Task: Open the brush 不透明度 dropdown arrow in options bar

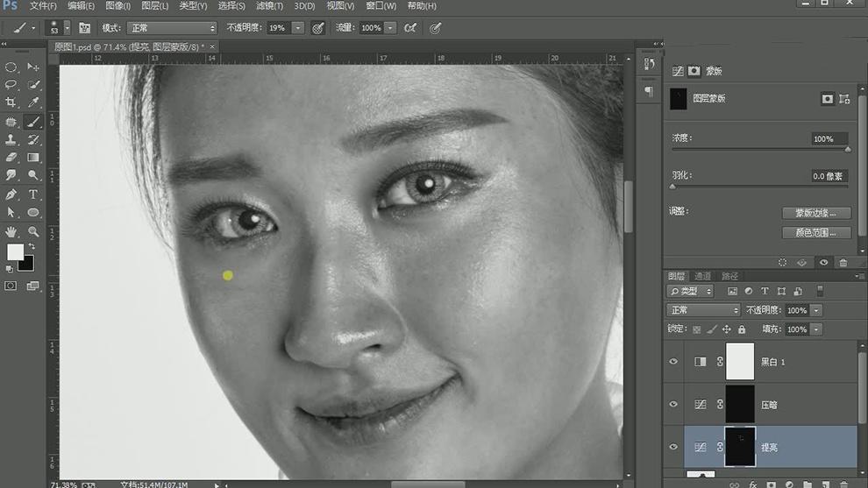Action: (298, 28)
